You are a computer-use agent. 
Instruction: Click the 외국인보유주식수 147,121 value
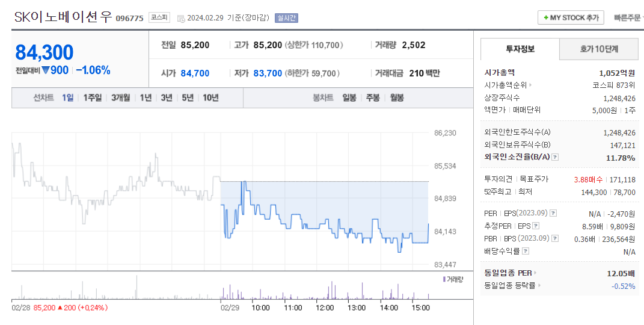click(x=622, y=146)
